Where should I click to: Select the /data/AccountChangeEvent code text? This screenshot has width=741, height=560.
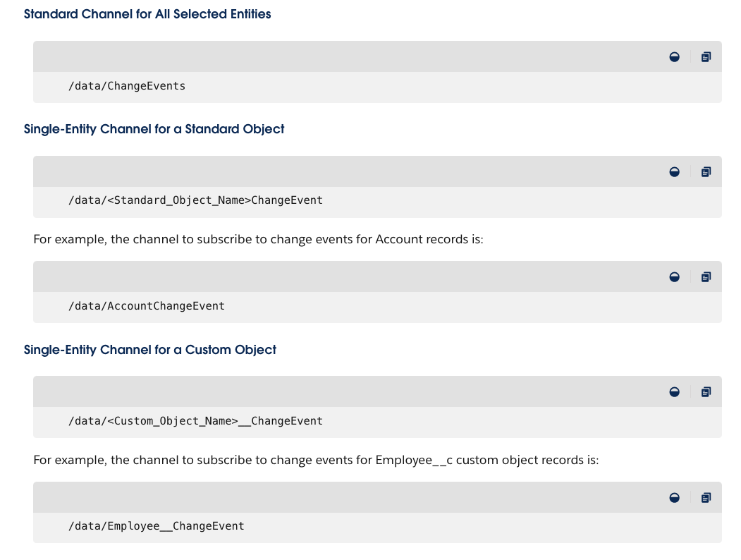[146, 305]
